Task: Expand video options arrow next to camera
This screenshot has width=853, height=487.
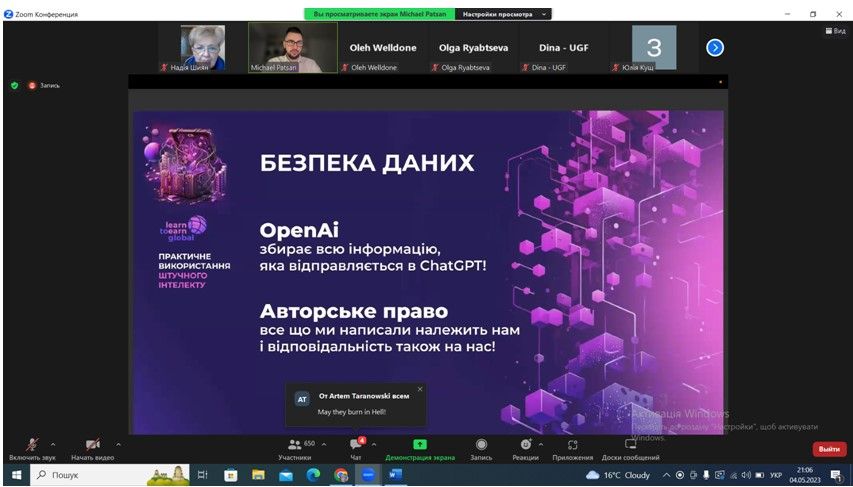Action: (x=118, y=444)
